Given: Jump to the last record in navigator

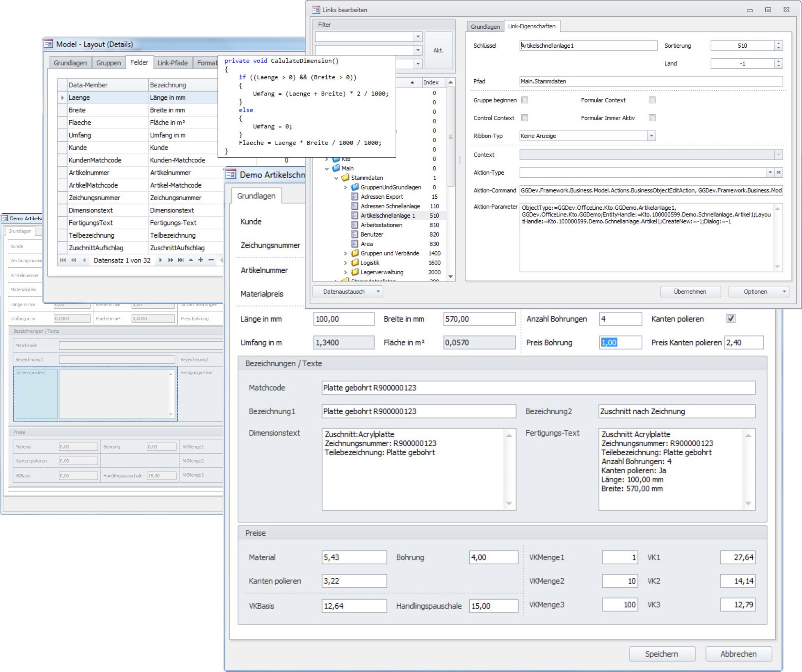Looking at the screenshot, I should click(180, 260).
